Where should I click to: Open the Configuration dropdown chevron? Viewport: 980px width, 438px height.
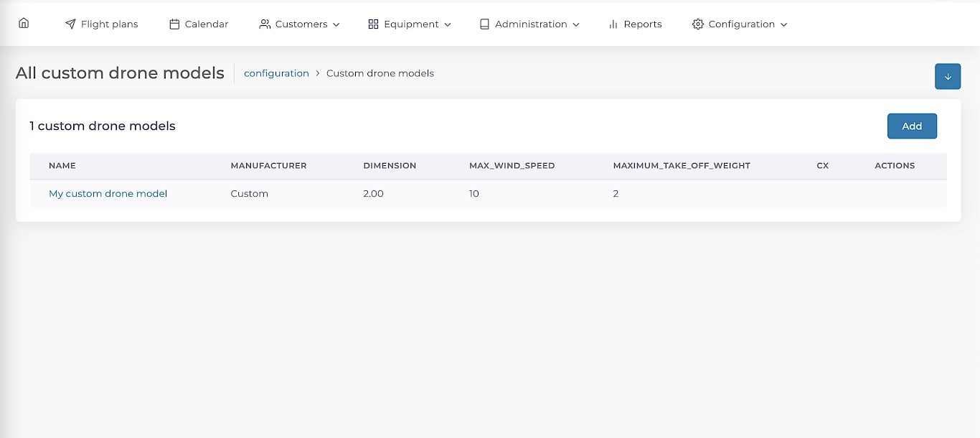point(783,24)
